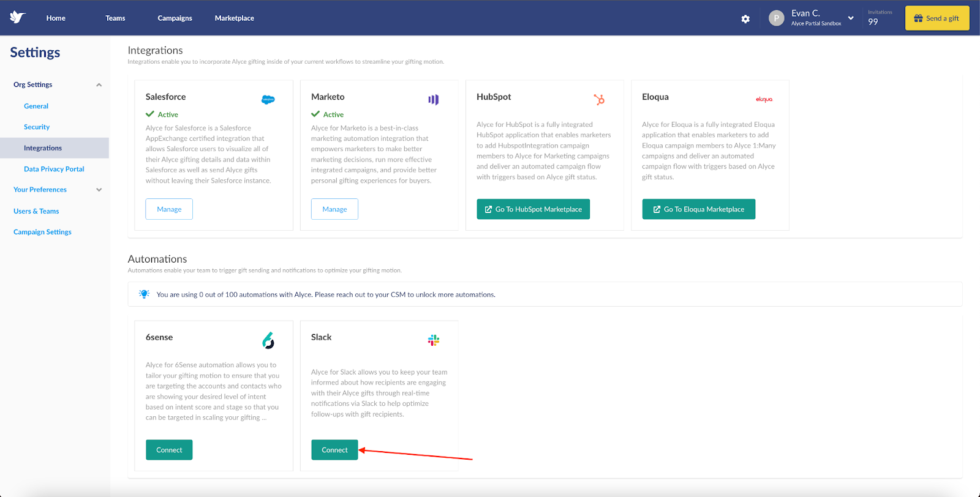Select General in the settings sidebar
This screenshot has width=980, height=497.
[x=36, y=106]
